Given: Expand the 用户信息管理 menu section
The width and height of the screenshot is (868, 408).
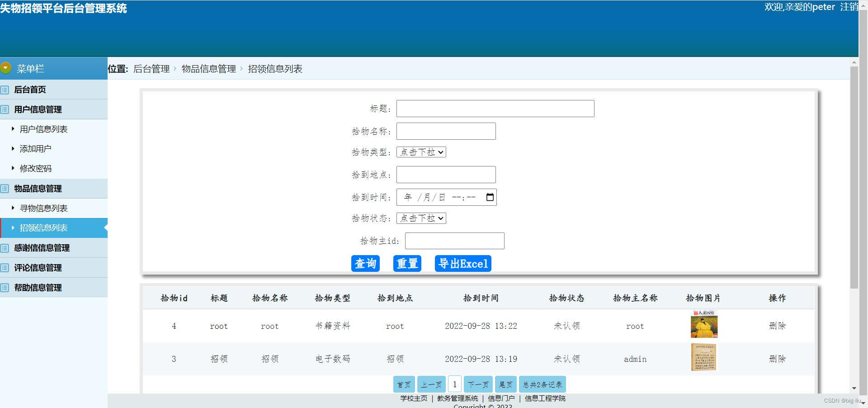Looking at the screenshot, I should [x=54, y=109].
